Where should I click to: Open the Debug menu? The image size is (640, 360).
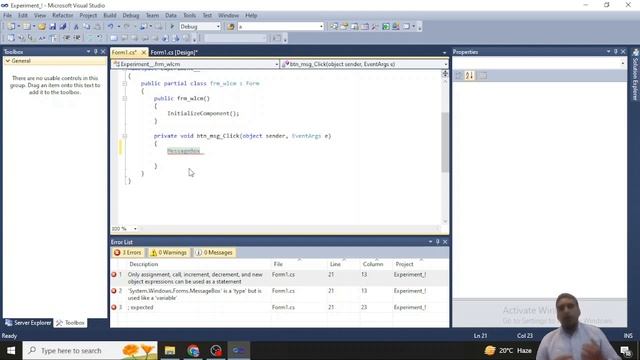click(131, 16)
